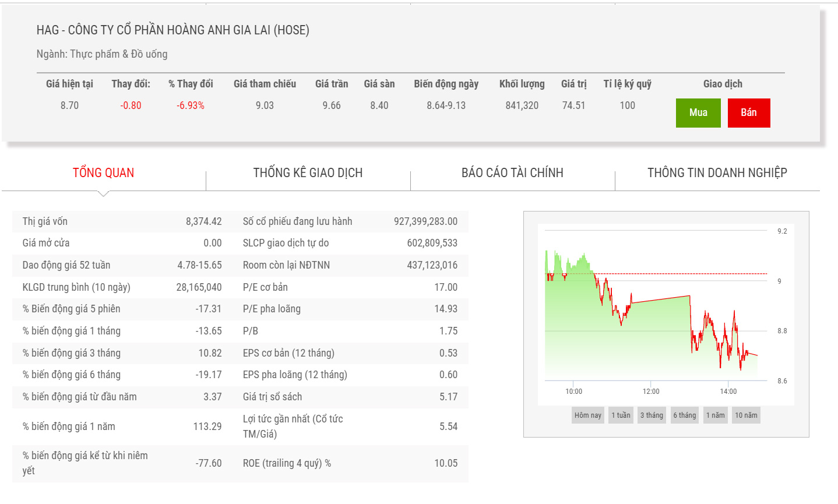This screenshot has height=504, width=838.
Task: Click the P/E cơ bản row
Action: pos(350,287)
